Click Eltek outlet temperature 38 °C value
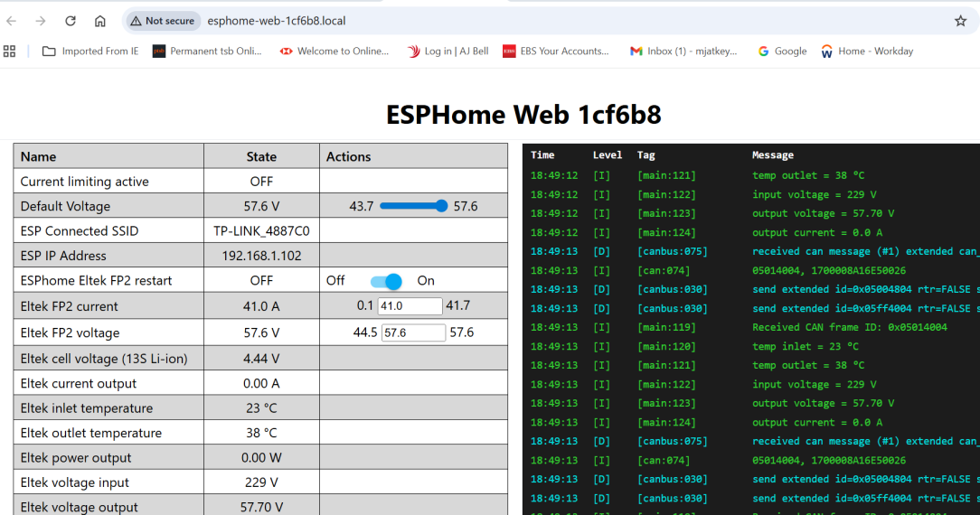Screen dimensions: 980x515 click(261, 433)
